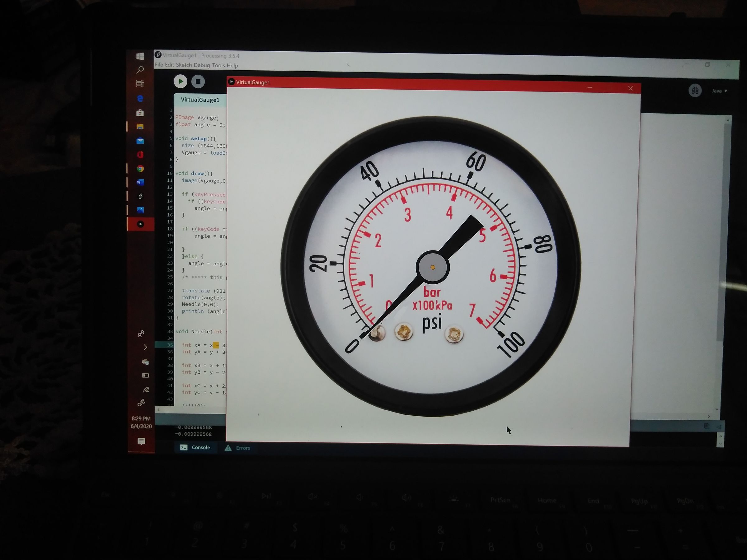Show the Errors panel
This screenshot has height=560, width=747.
238,448
